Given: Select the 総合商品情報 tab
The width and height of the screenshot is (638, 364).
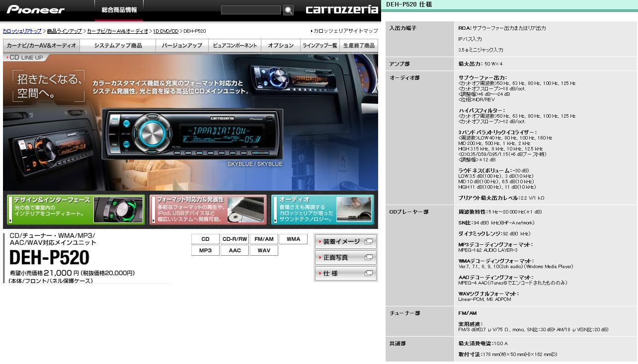Looking at the screenshot, I should [119, 10].
